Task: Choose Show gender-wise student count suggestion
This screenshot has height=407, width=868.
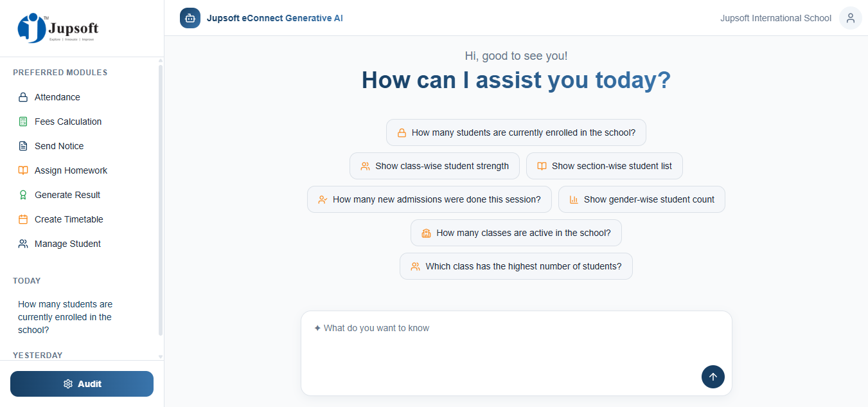Action: tap(641, 199)
